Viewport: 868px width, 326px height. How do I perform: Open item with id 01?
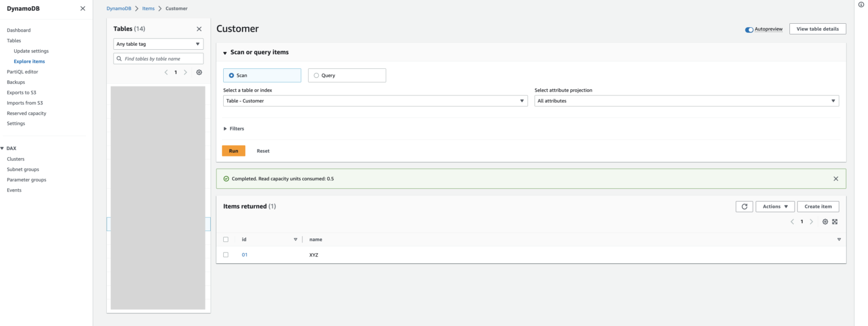point(245,254)
